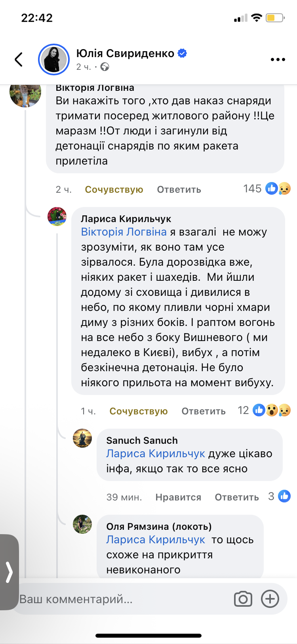Toggle Нравится on Sanuch Sanuch comment
The height and width of the screenshot is (644, 297).
178,497
